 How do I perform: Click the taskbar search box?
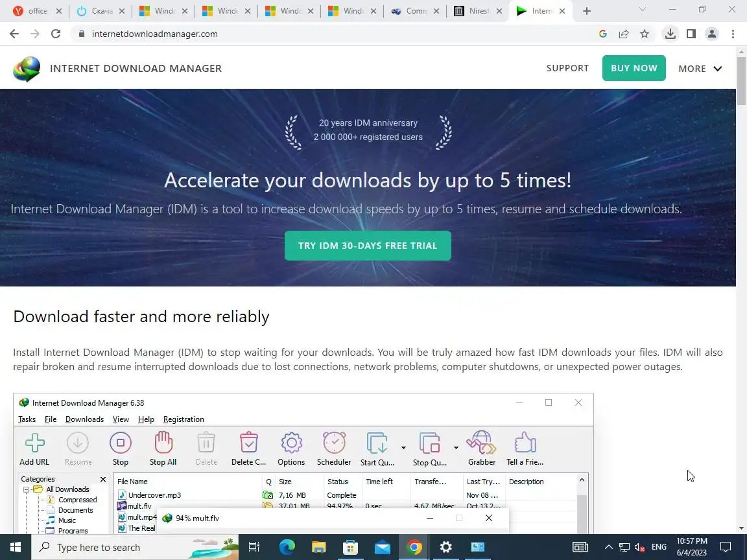[135, 547]
